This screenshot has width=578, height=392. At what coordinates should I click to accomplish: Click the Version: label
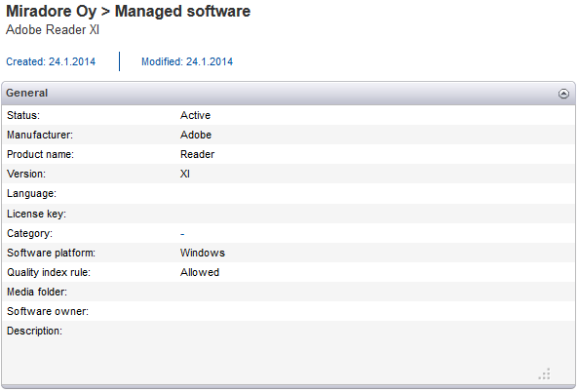pyautogui.click(x=26, y=174)
